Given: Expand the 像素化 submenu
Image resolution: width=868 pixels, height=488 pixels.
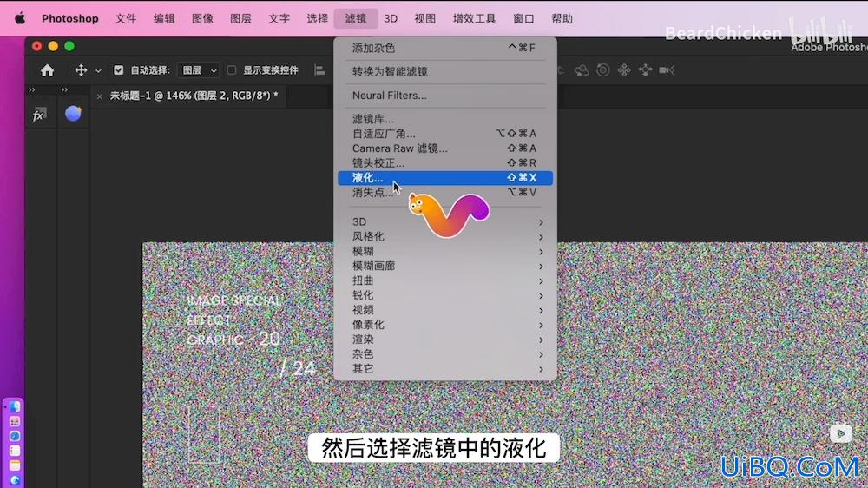Looking at the screenshot, I should 445,325.
